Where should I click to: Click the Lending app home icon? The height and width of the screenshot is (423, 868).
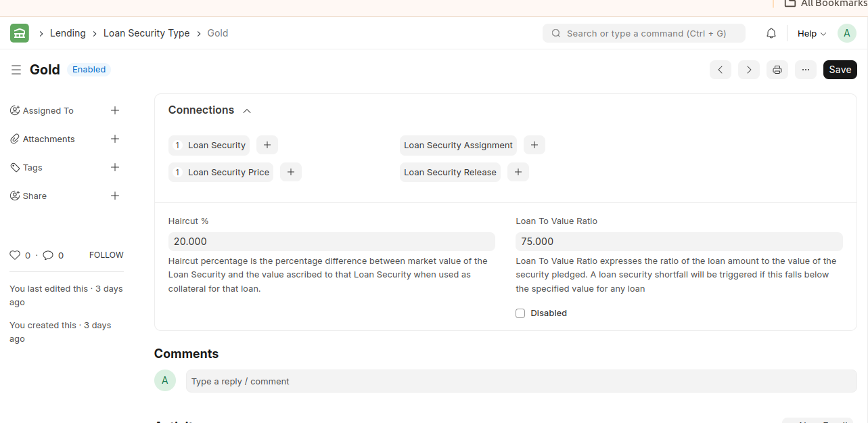click(x=20, y=33)
